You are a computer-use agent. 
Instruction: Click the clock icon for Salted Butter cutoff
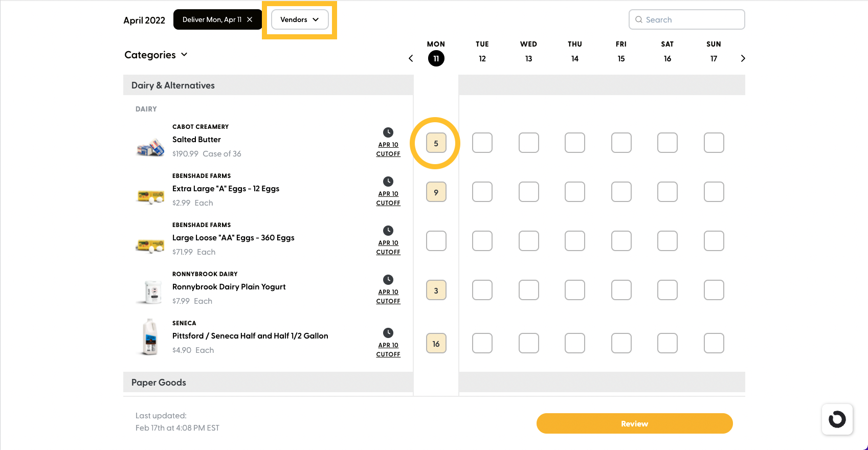click(388, 132)
